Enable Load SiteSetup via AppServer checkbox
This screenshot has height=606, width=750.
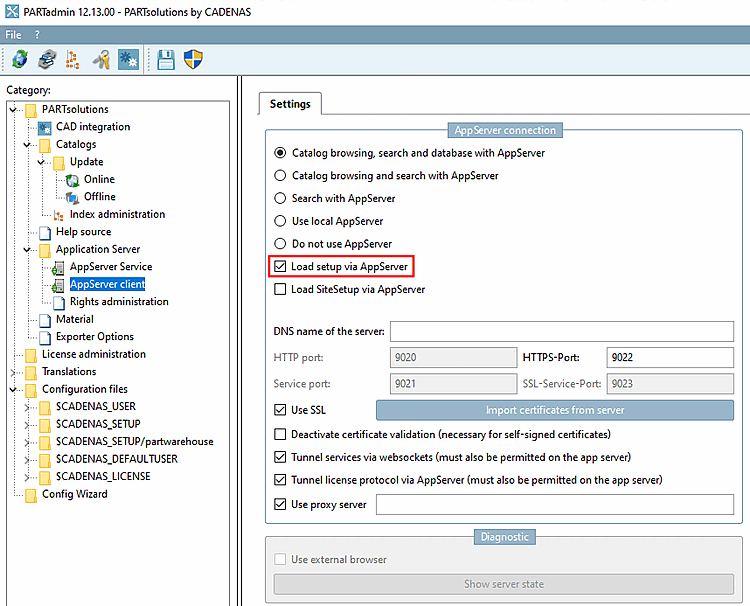click(280, 289)
